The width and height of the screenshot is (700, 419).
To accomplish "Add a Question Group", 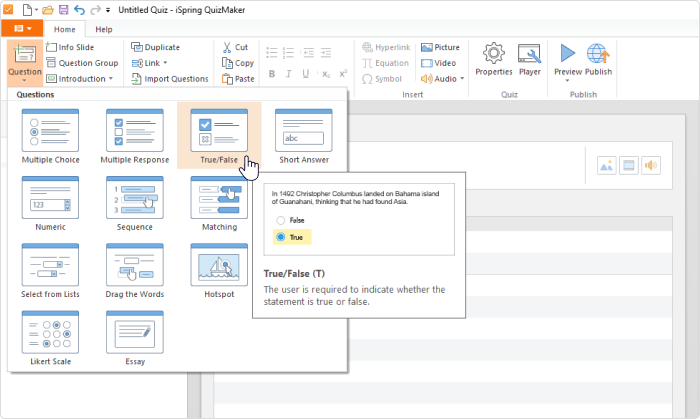I will click(x=82, y=63).
